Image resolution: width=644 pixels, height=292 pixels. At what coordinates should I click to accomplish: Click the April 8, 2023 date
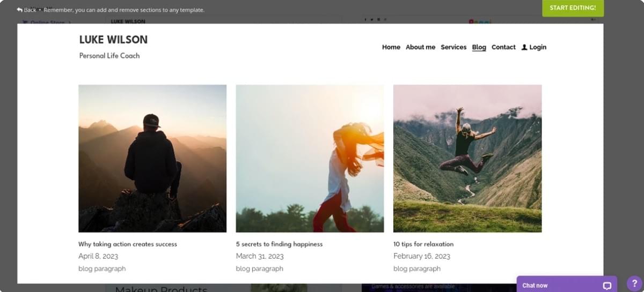click(x=98, y=256)
